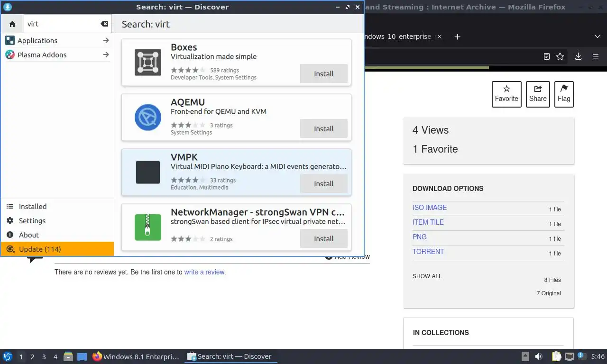This screenshot has height=364, width=607.
Task: Click VMPK '33 ratings' text
Action: click(x=223, y=180)
